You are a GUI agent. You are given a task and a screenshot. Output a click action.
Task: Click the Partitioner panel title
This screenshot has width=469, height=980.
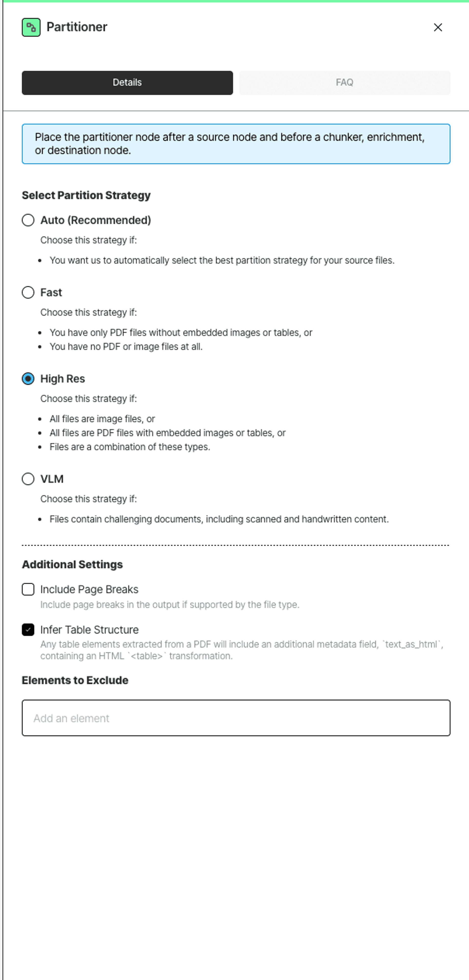point(77,27)
